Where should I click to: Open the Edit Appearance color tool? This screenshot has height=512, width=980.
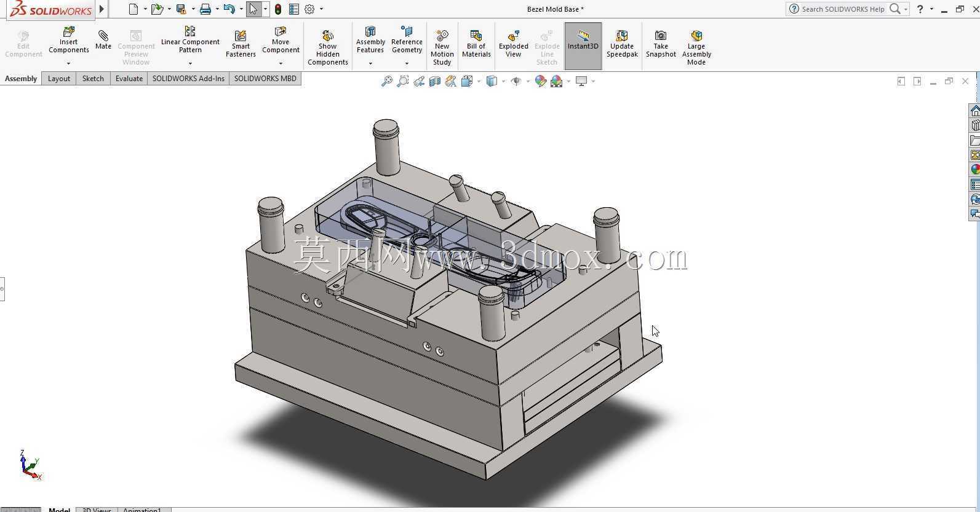tap(541, 81)
